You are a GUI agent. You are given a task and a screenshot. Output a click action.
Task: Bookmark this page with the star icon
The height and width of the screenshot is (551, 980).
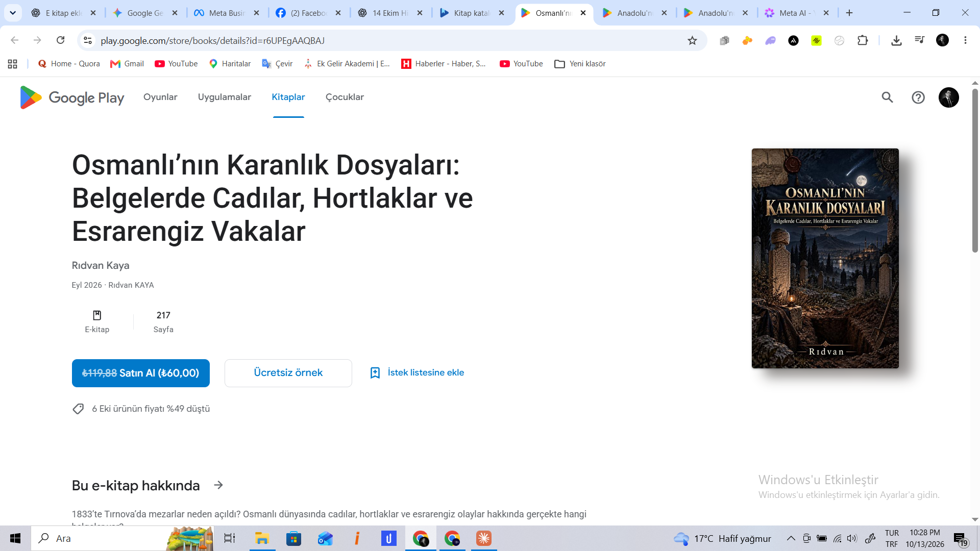click(x=692, y=40)
